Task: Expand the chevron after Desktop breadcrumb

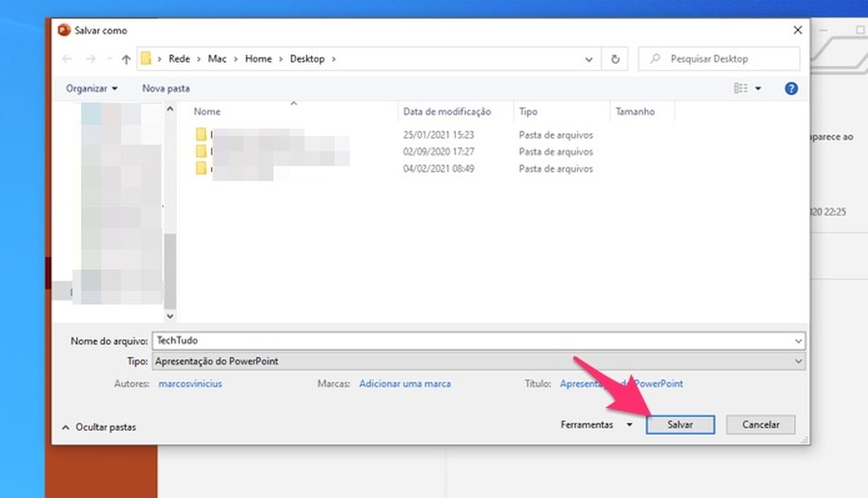Action: [333, 59]
